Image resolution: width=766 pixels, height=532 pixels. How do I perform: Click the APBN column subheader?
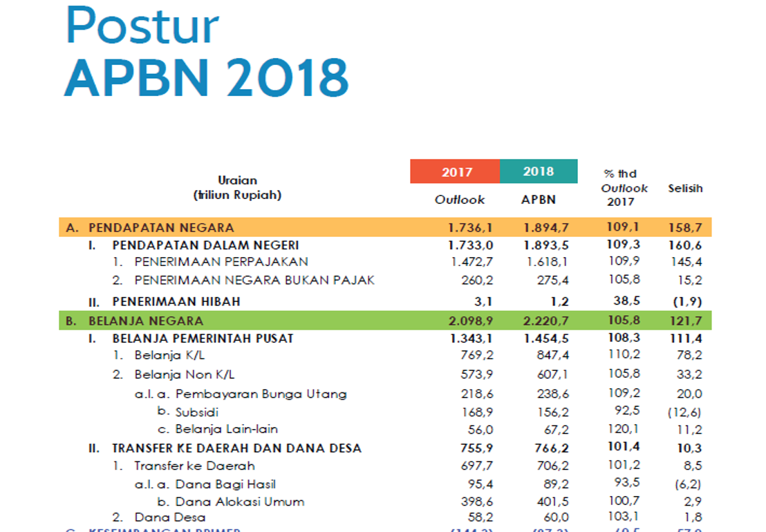tap(539, 200)
